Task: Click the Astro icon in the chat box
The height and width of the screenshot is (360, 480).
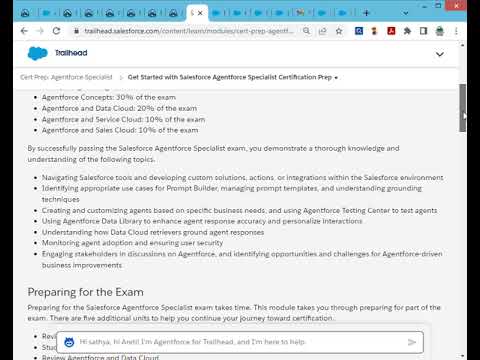Action: (69, 342)
